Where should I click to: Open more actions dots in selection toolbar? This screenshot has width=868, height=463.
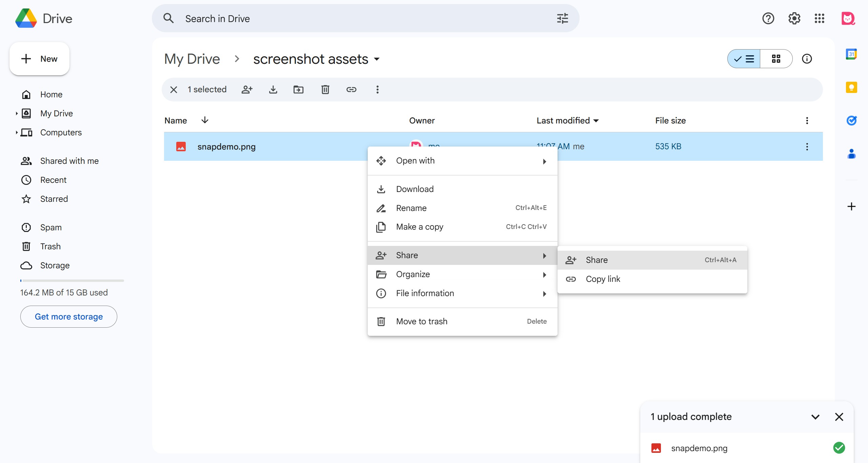coord(377,90)
